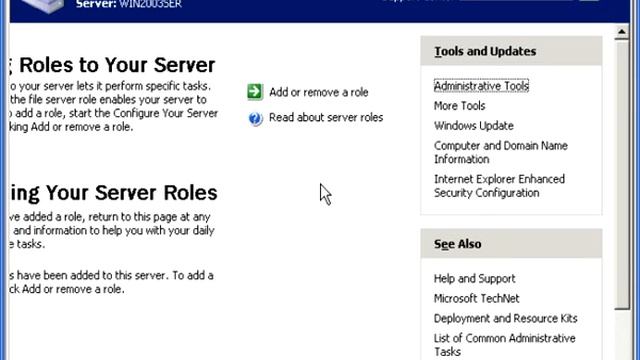
Task: Open Read about server roles link
Action: pyautogui.click(x=326, y=118)
